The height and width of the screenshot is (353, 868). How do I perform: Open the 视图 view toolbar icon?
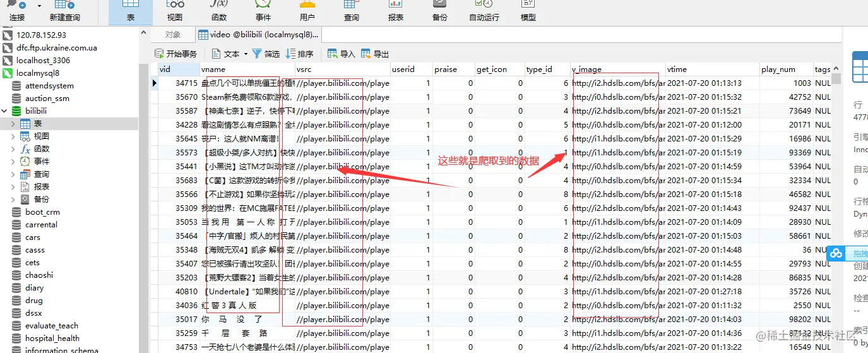[x=175, y=11]
